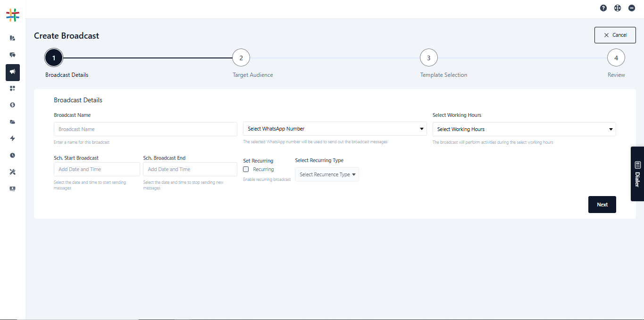
Task: Click the question mark help icon
Action: click(x=603, y=8)
